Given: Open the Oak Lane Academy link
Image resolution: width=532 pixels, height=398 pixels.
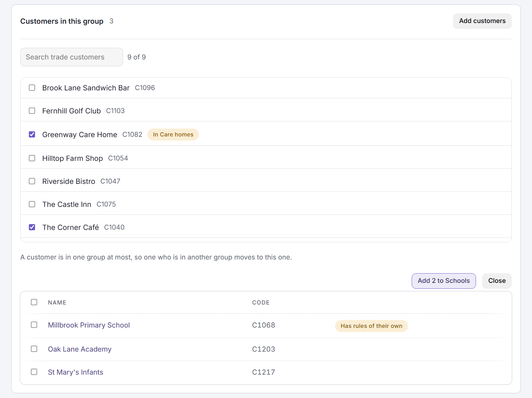Looking at the screenshot, I should 80,349.
